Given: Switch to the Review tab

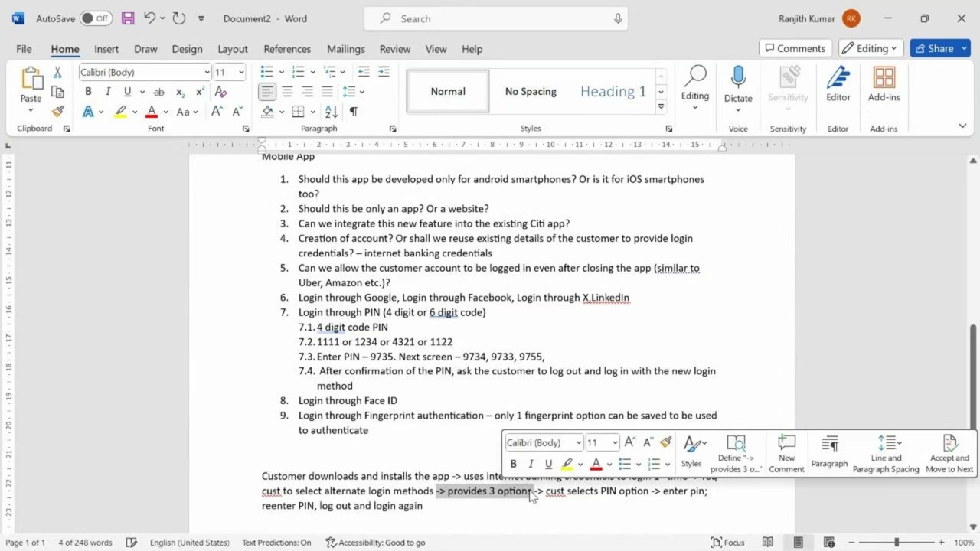Looking at the screenshot, I should [394, 49].
